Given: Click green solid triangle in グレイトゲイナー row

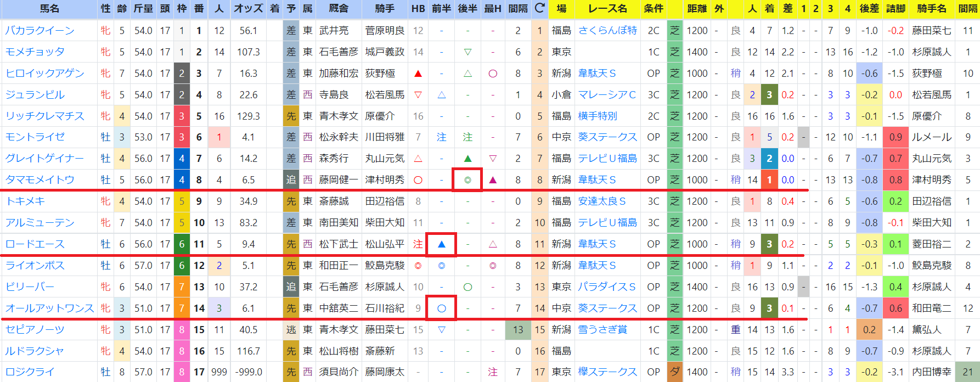Looking at the screenshot, I should (x=468, y=159).
